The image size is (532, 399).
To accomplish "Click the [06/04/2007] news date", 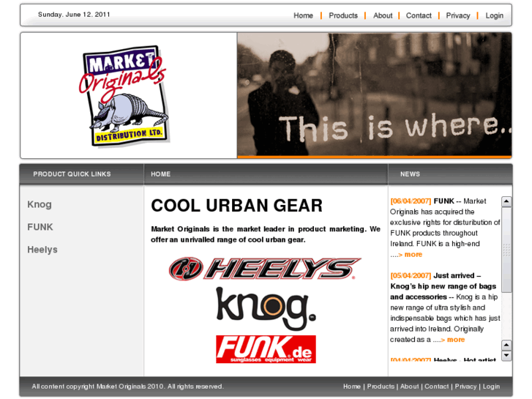I will pos(411,201).
